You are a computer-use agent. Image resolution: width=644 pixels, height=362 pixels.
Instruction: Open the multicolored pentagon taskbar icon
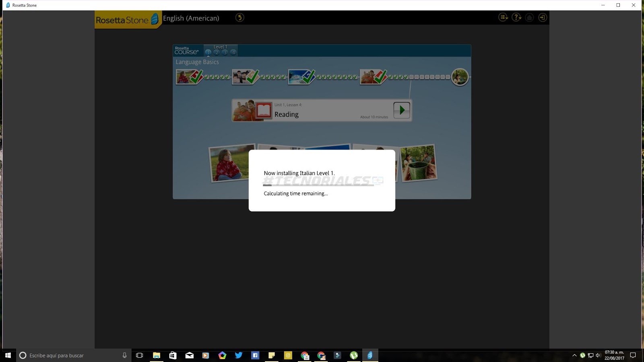tap(222, 355)
